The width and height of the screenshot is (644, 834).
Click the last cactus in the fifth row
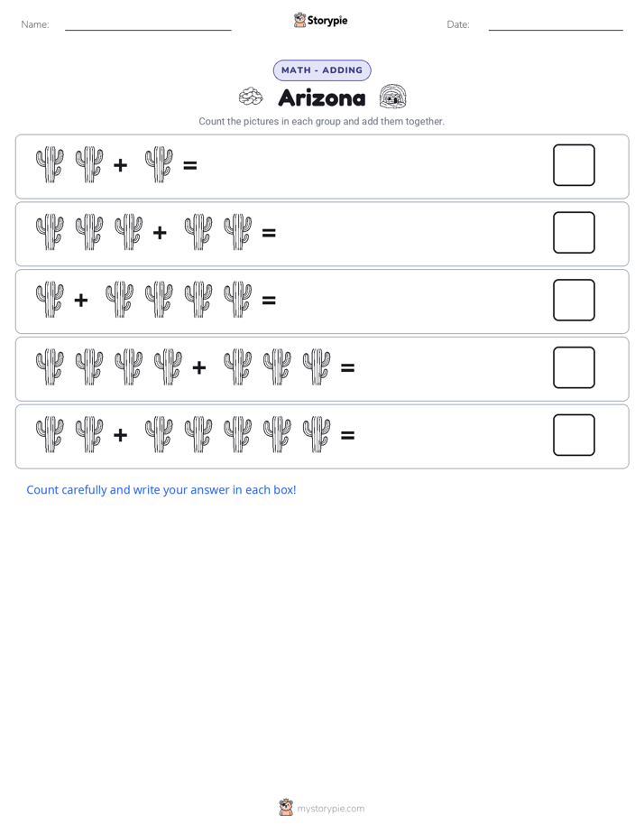tap(317, 434)
